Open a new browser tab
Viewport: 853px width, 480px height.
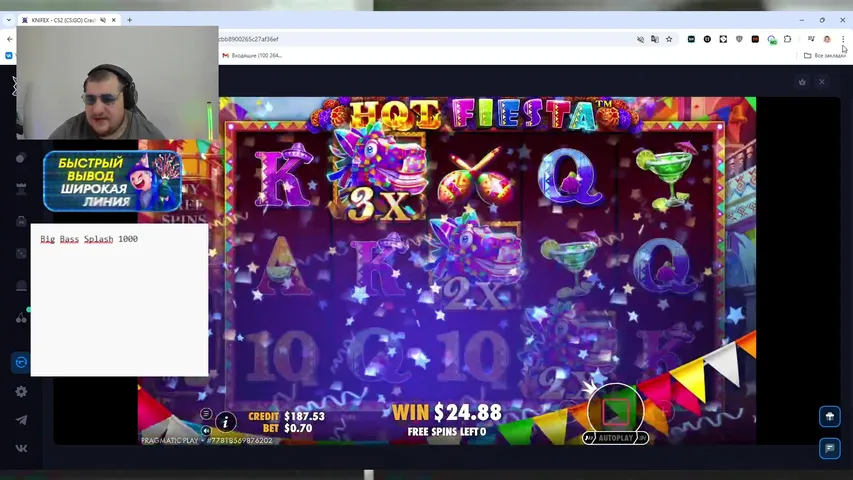pyautogui.click(x=129, y=20)
